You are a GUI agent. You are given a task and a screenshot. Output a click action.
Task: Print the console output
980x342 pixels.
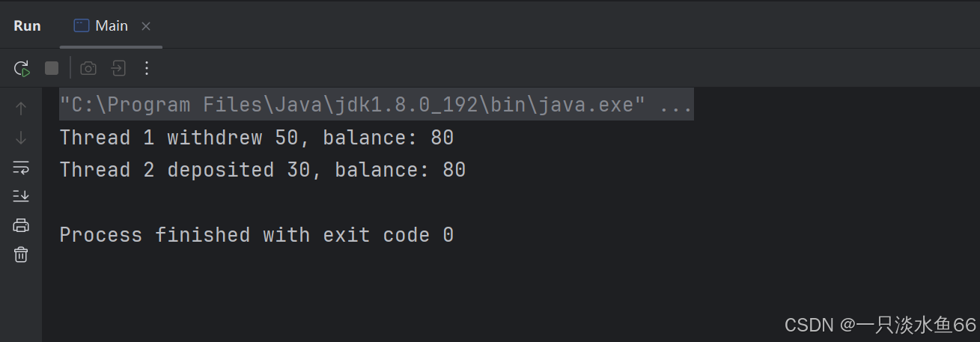21,225
